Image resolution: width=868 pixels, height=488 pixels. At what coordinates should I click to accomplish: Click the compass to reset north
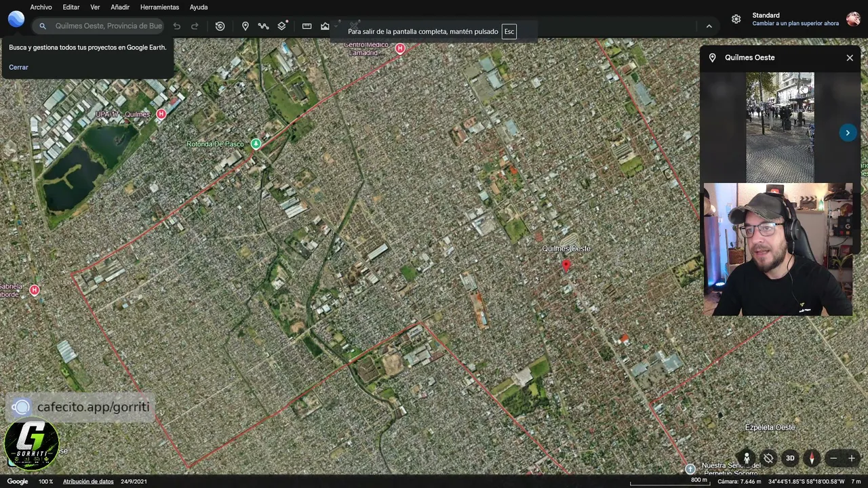click(x=812, y=458)
